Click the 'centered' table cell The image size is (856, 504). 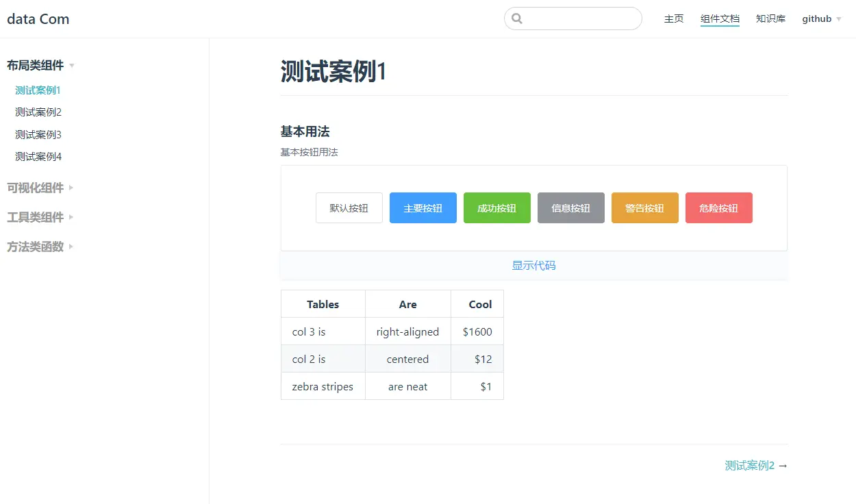coord(408,359)
